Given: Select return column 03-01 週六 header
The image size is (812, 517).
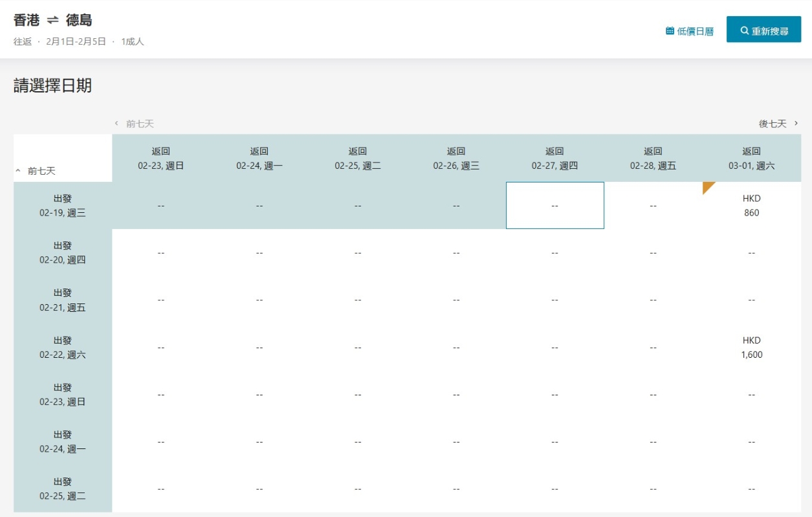Looking at the screenshot, I should [x=751, y=159].
